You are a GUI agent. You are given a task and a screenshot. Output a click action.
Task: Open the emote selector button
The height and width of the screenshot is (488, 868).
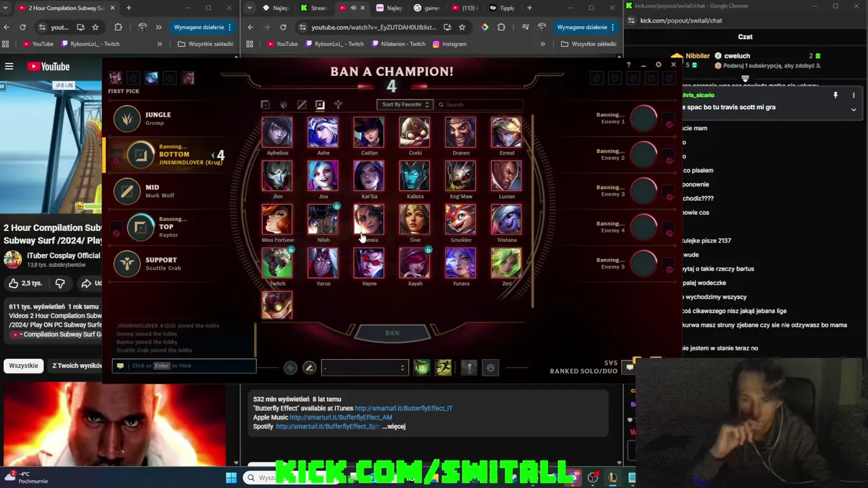click(x=491, y=367)
